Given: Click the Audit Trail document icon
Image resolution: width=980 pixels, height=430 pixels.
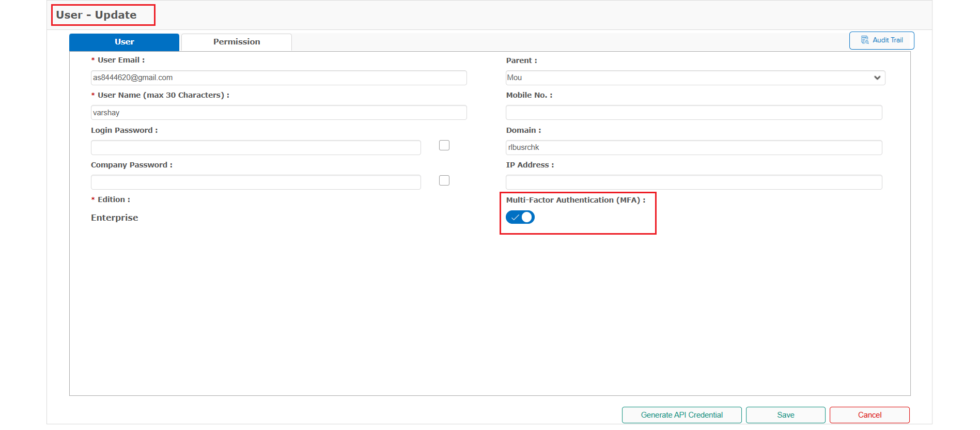Looking at the screenshot, I should (x=864, y=40).
